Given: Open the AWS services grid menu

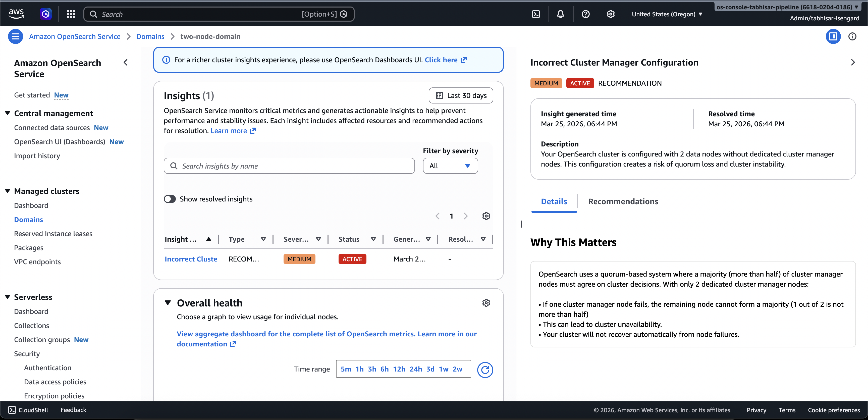Looking at the screenshot, I should pos(70,14).
